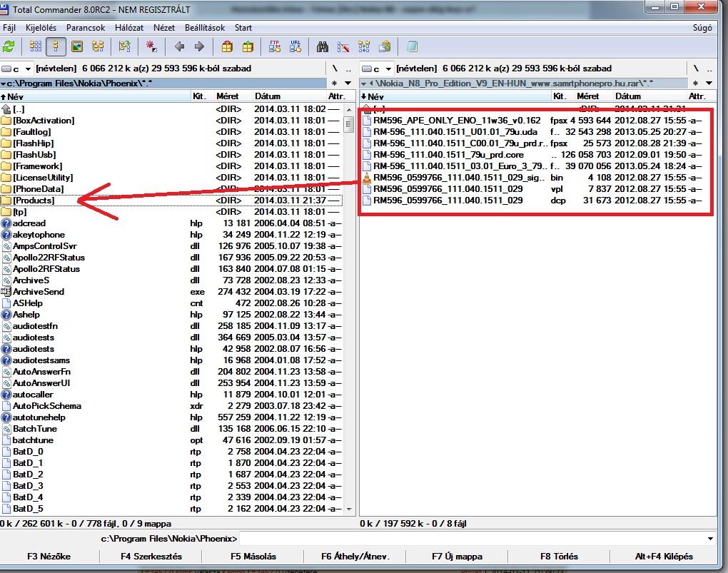Show the directory tree toolbar icon

coord(98,46)
